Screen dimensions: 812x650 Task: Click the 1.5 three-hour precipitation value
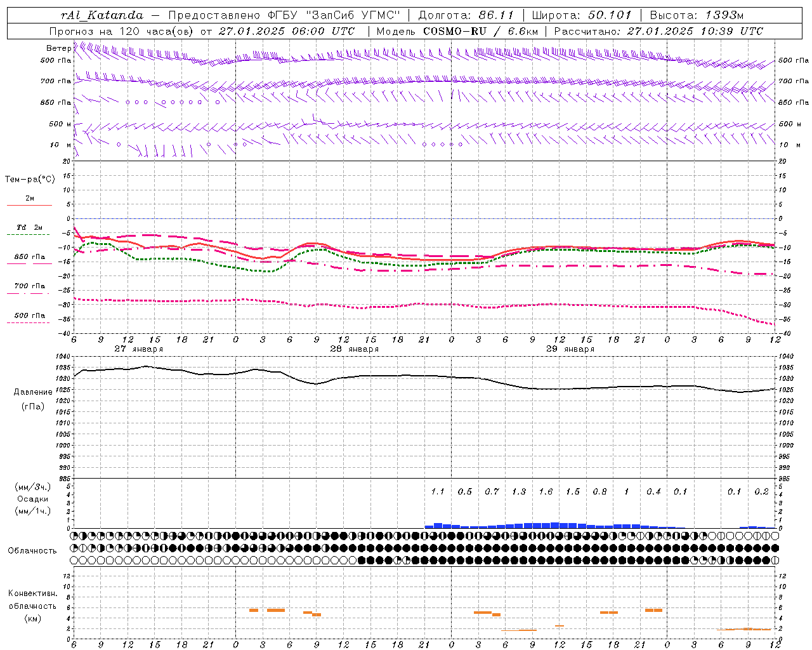(573, 492)
